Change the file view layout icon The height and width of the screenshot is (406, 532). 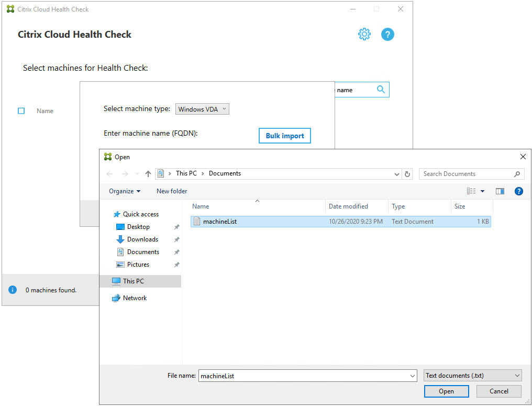point(471,191)
